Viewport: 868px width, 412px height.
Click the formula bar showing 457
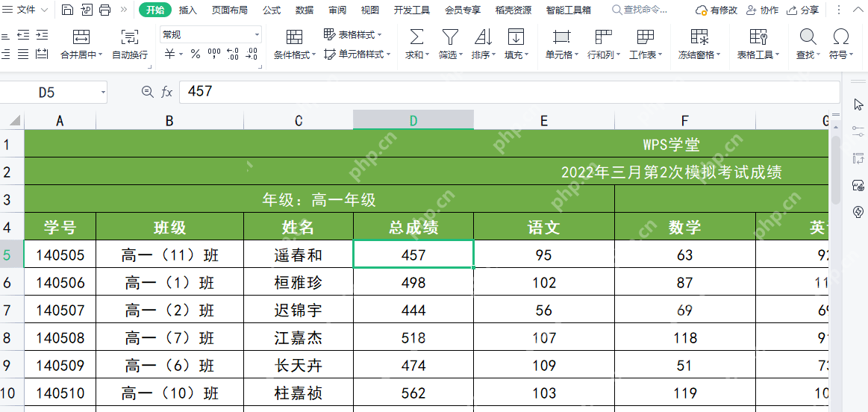tap(509, 92)
